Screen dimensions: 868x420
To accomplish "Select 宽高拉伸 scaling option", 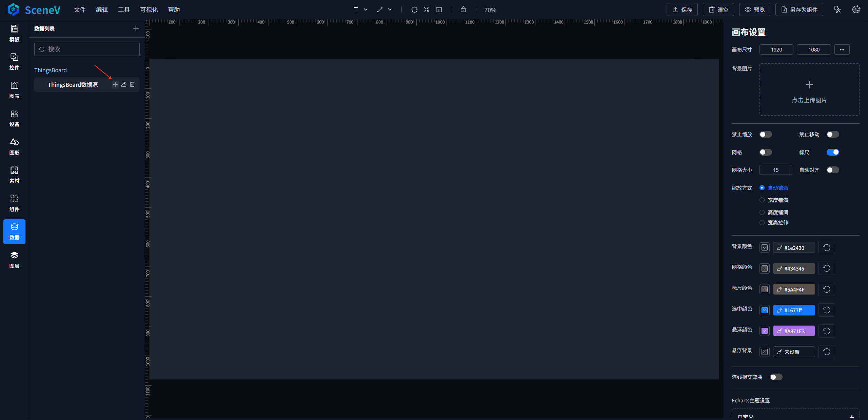I will pos(774,222).
